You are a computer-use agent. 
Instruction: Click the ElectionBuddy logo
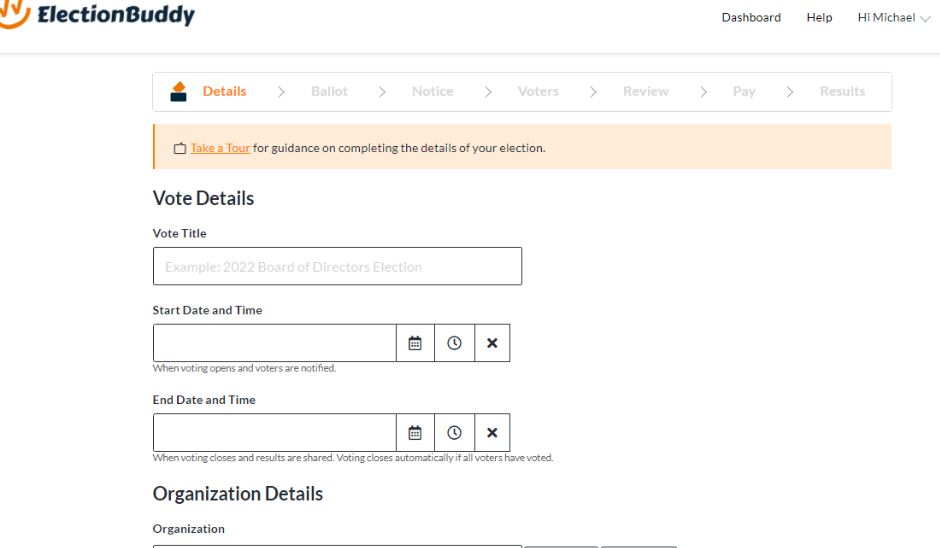tap(97, 14)
